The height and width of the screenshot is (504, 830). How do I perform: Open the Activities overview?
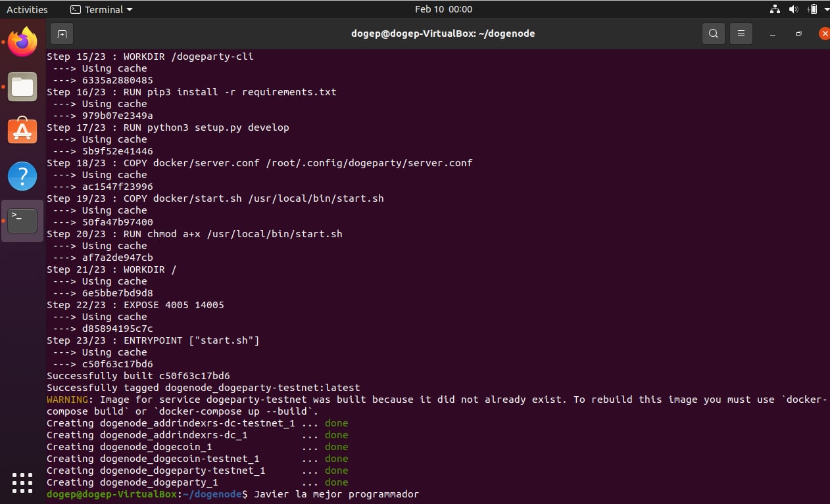coord(27,9)
